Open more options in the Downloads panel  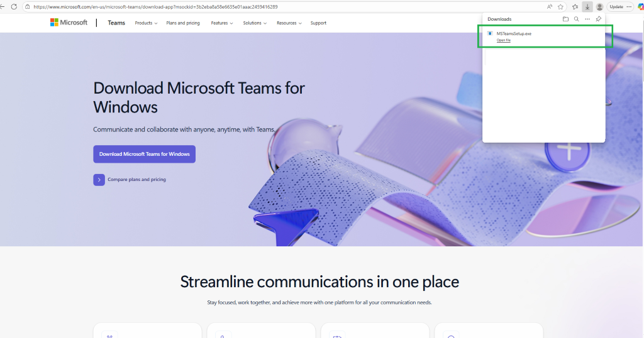pos(587,19)
